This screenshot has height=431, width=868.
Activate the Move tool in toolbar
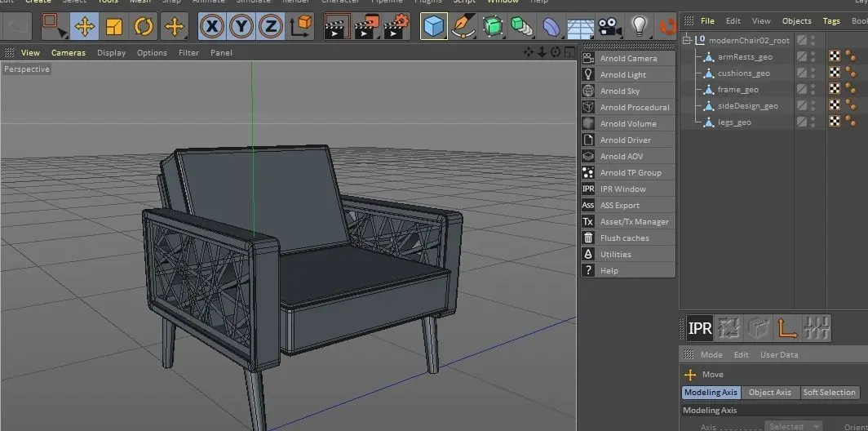tap(84, 26)
